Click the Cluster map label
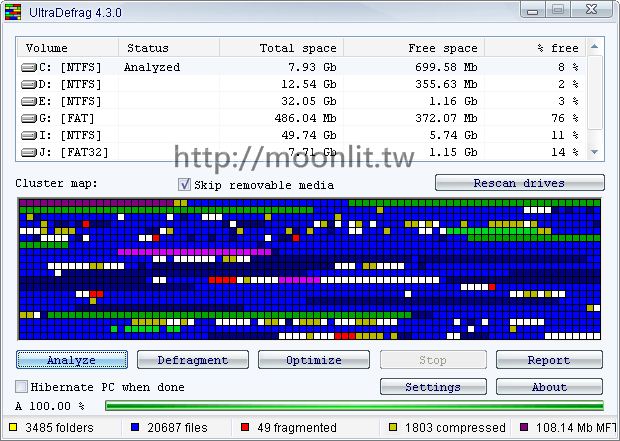Screen dimensions: 620x441 pyautogui.click(x=56, y=184)
